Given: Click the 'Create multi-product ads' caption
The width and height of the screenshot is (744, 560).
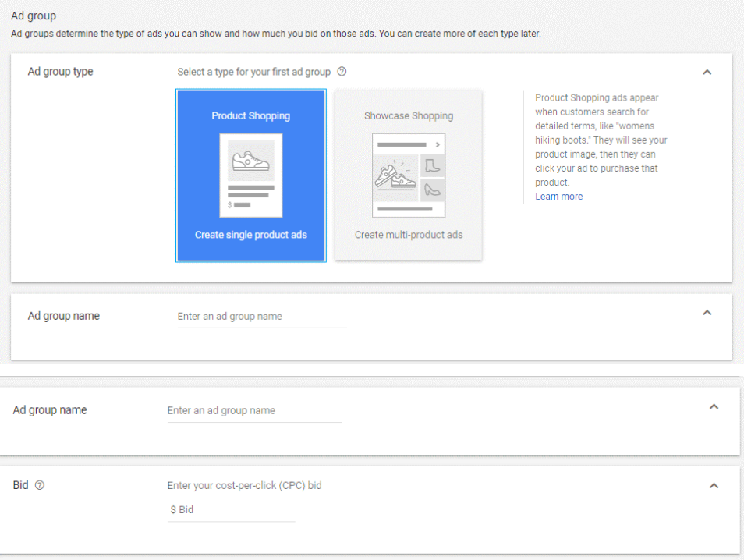Looking at the screenshot, I should click(409, 235).
